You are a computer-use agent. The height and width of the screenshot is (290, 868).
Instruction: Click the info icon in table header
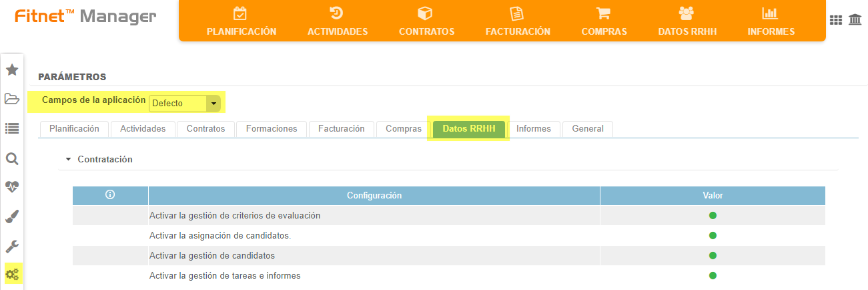[110, 195]
